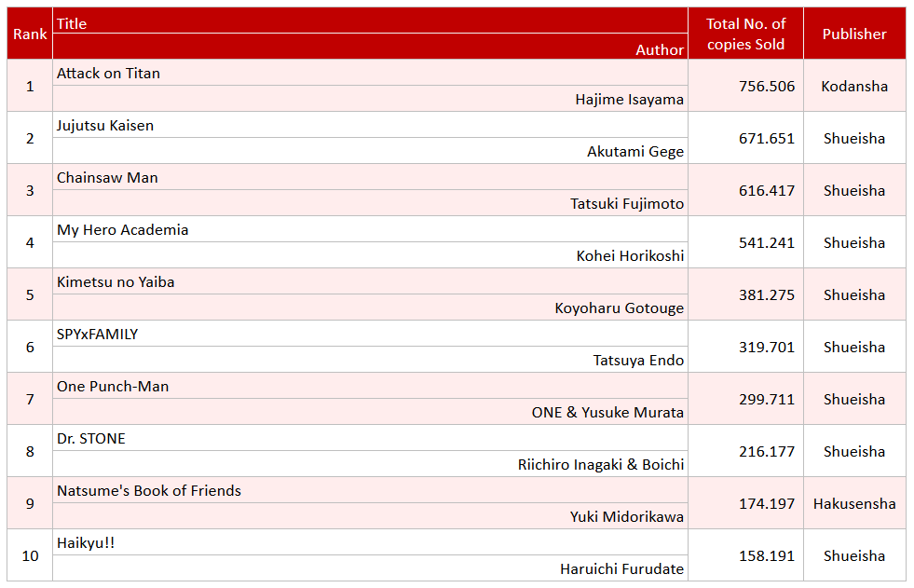Select the Kimetsu no Yaiba title cell
The width and height of the screenshot is (914, 588).
click(x=370, y=281)
